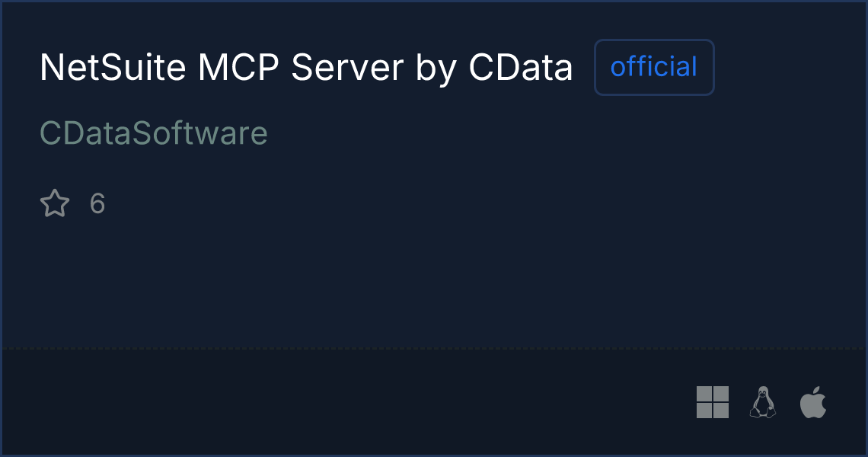Click the gray Apple logo in the footer
The height and width of the screenshot is (457, 868).
click(813, 402)
